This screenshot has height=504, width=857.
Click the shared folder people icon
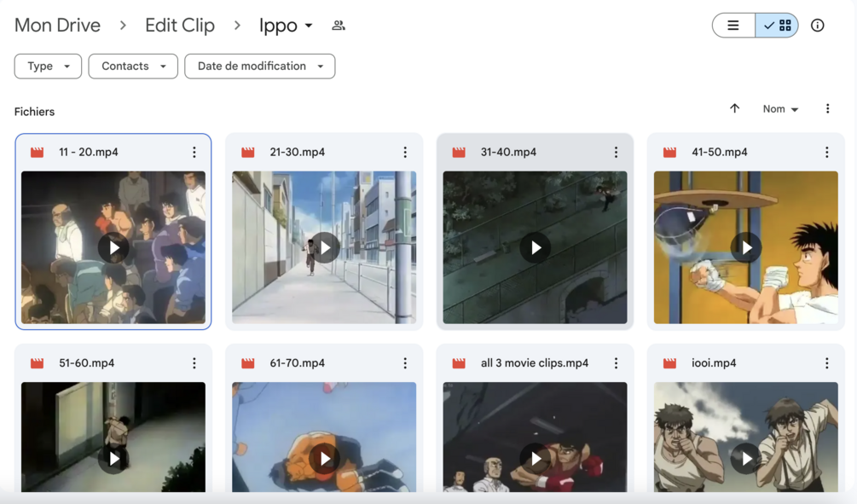[339, 25]
